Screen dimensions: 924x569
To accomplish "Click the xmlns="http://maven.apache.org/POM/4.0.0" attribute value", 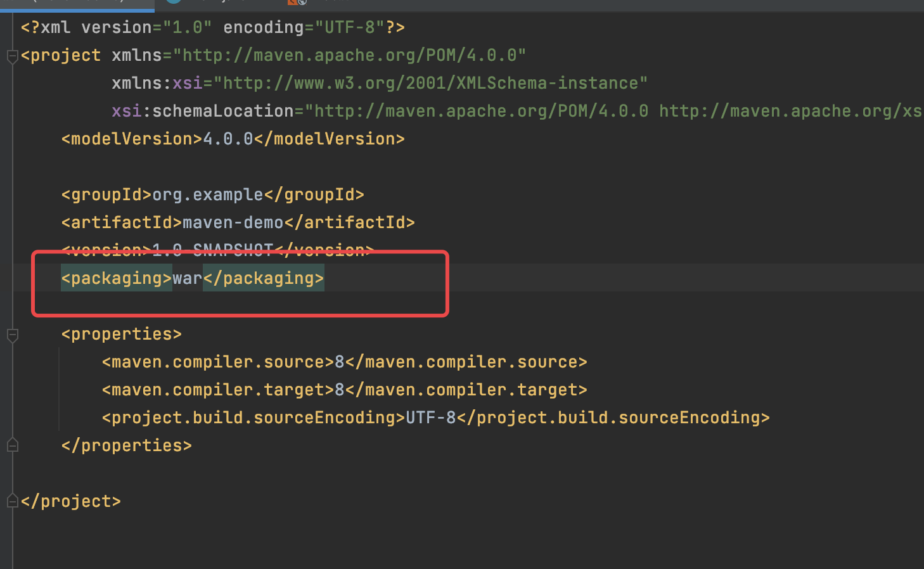I will pyautogui.click(x=349, y=56).
